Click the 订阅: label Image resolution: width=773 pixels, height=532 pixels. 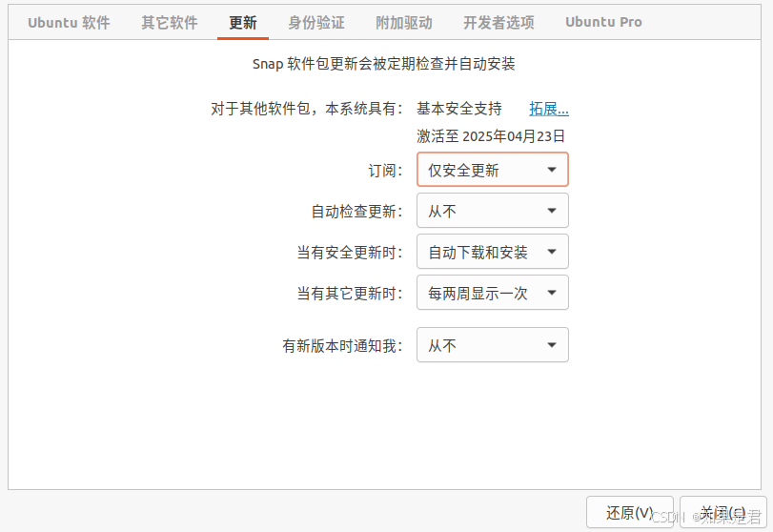tap(385, 171)
